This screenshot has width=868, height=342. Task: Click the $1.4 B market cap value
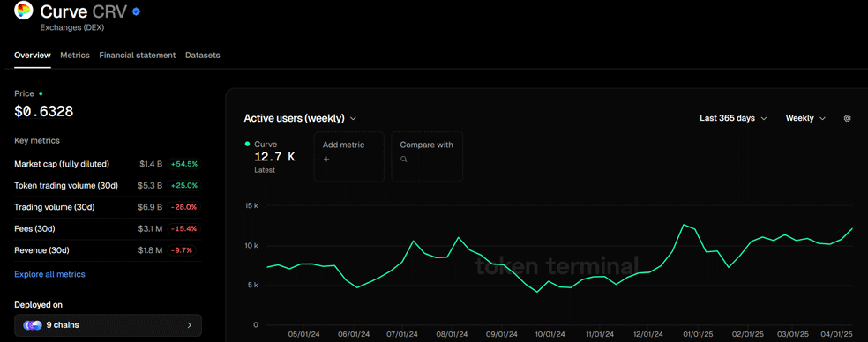coord(151,164)
